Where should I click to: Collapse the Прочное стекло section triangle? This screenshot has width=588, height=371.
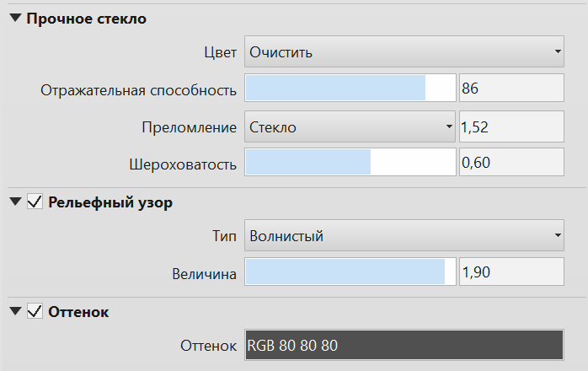15,19
